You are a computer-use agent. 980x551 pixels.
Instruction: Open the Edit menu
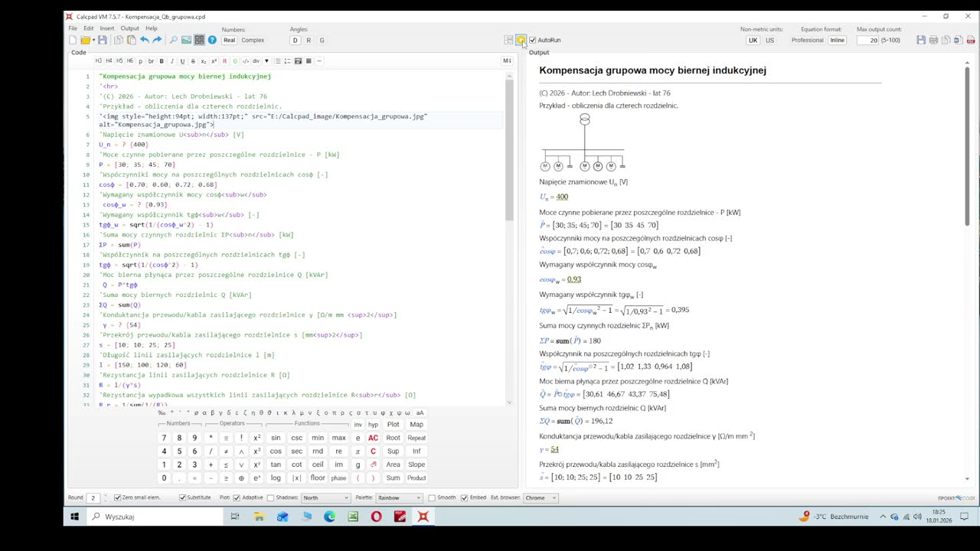89,28
